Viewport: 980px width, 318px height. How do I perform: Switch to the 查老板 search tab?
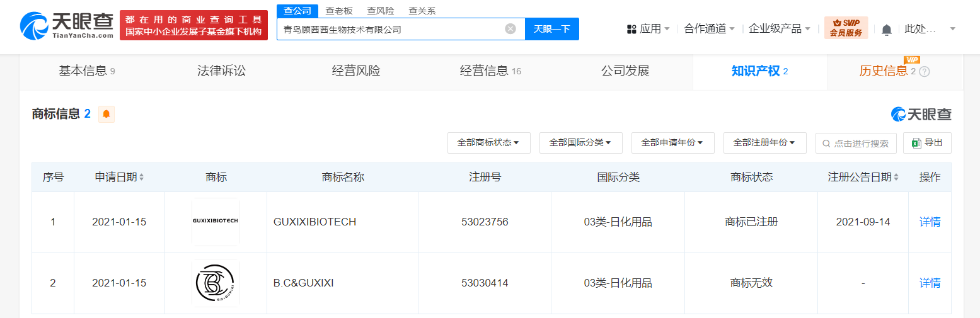[x=339, y=11]
